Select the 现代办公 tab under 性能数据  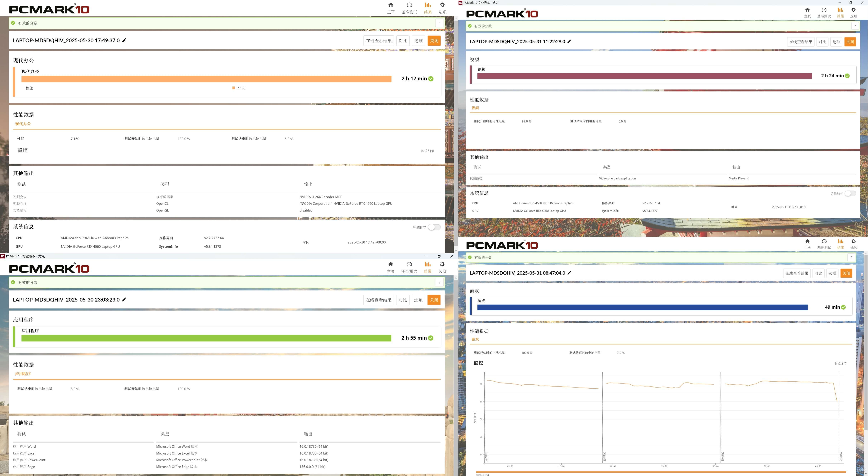(23, 124)
